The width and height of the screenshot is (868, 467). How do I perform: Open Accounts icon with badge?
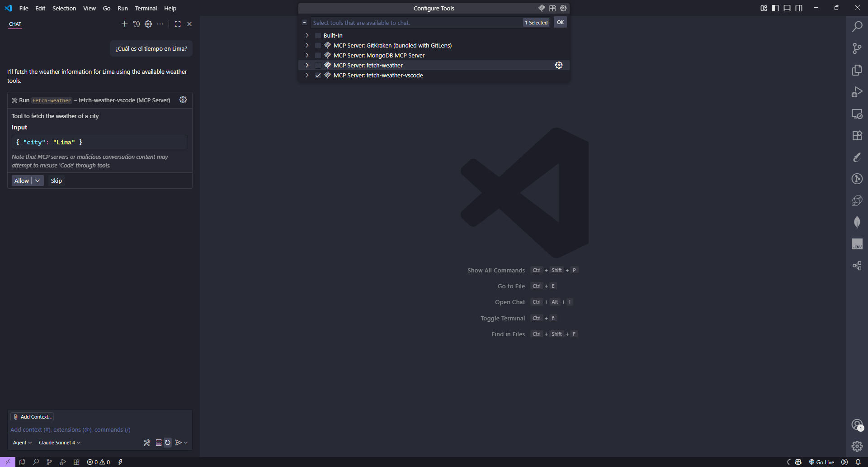(x=857, y=424)
